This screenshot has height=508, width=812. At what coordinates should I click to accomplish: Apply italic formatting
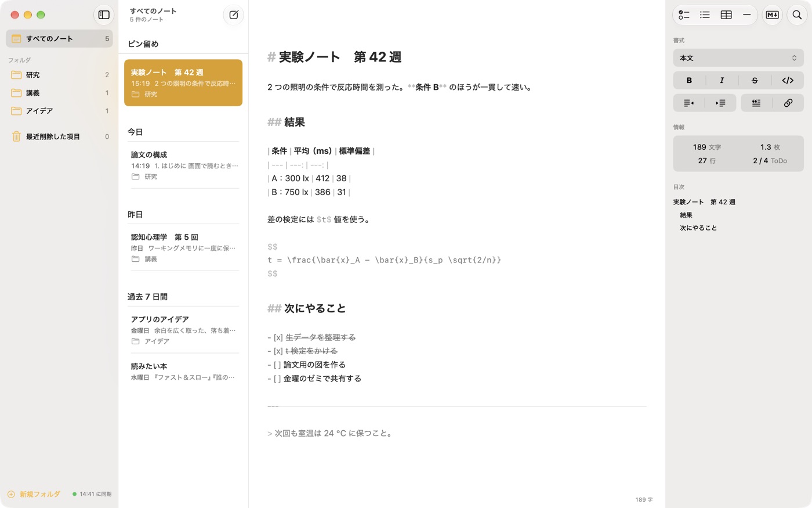[x=722, y=81]
